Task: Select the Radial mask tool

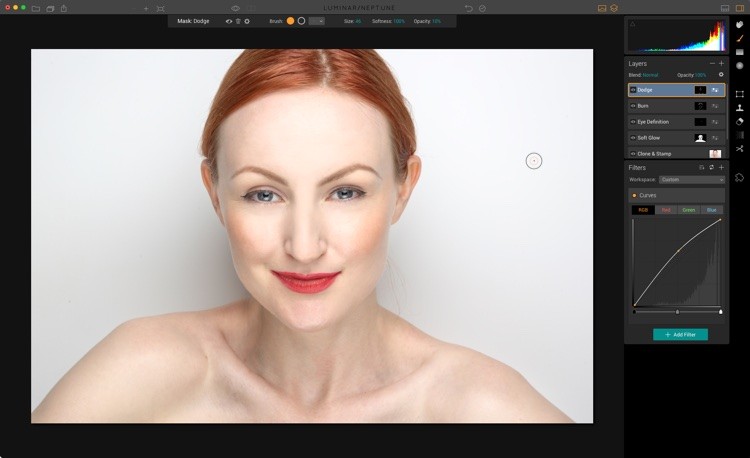Action: (739, 65)
